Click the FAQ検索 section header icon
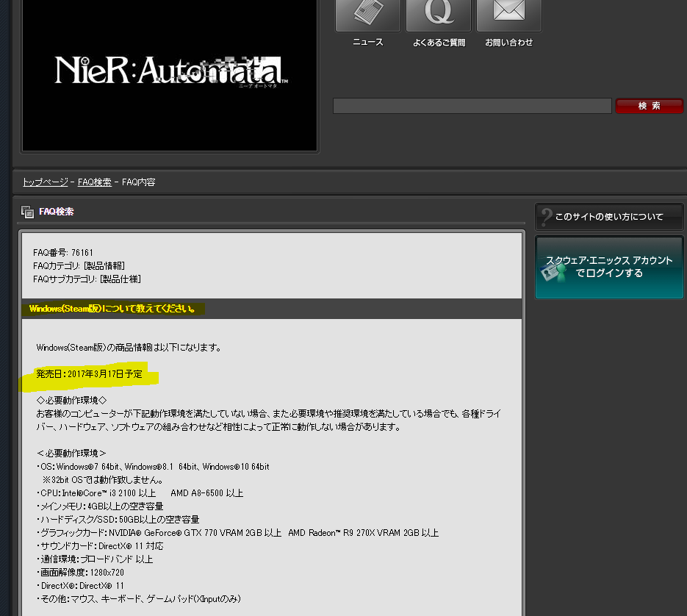This screenshot has width=687, height=616. (27, 212)
